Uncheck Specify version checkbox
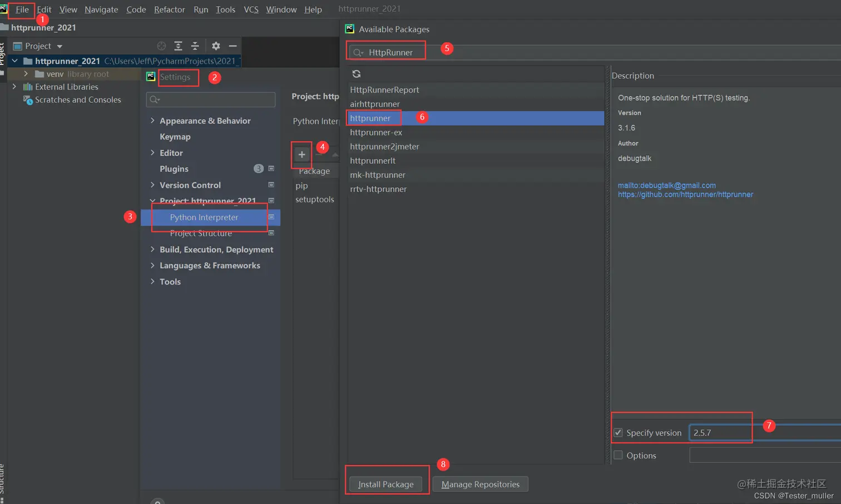The image size is (841, 504). (x=618, y=432)
